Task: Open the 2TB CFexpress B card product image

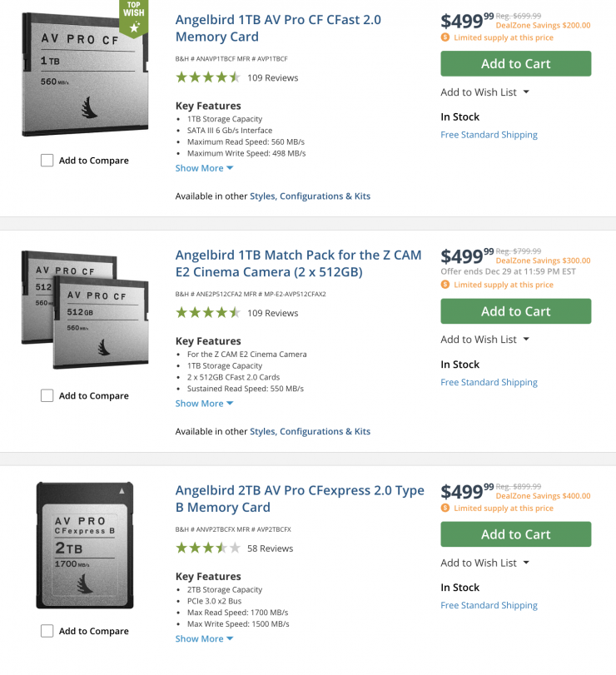Action: tap(85, 545)
